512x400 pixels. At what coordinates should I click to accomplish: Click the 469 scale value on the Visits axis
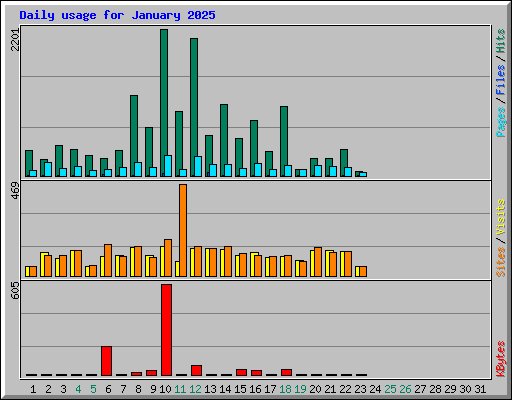16,191
